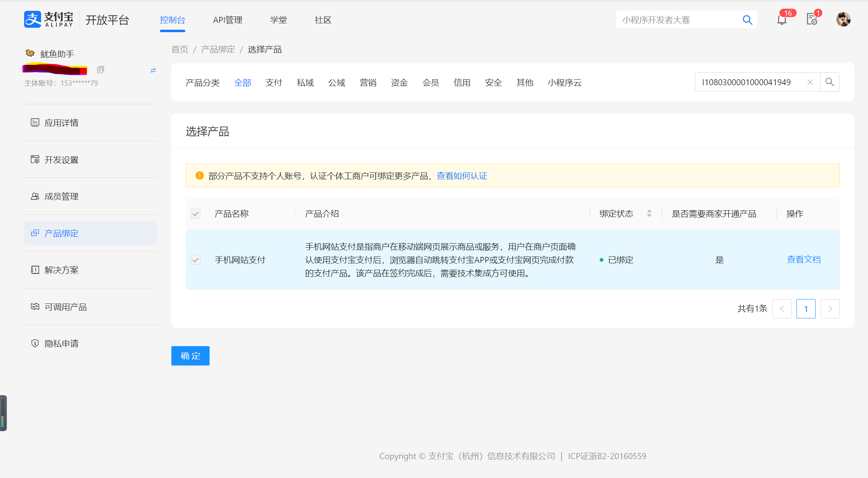Open the task list icon with badge
The image size is (868, 478).
click(x=812, y=19)
